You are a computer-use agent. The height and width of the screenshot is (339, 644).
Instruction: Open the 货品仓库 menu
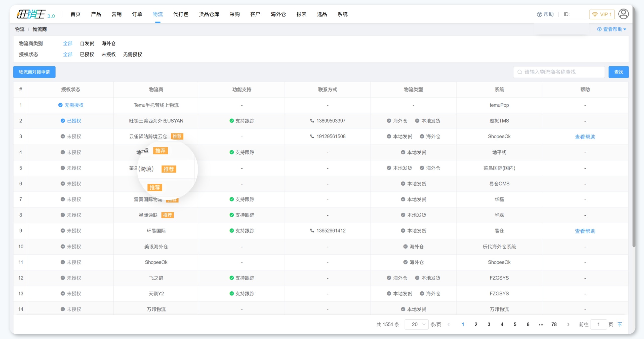(209, 14)
